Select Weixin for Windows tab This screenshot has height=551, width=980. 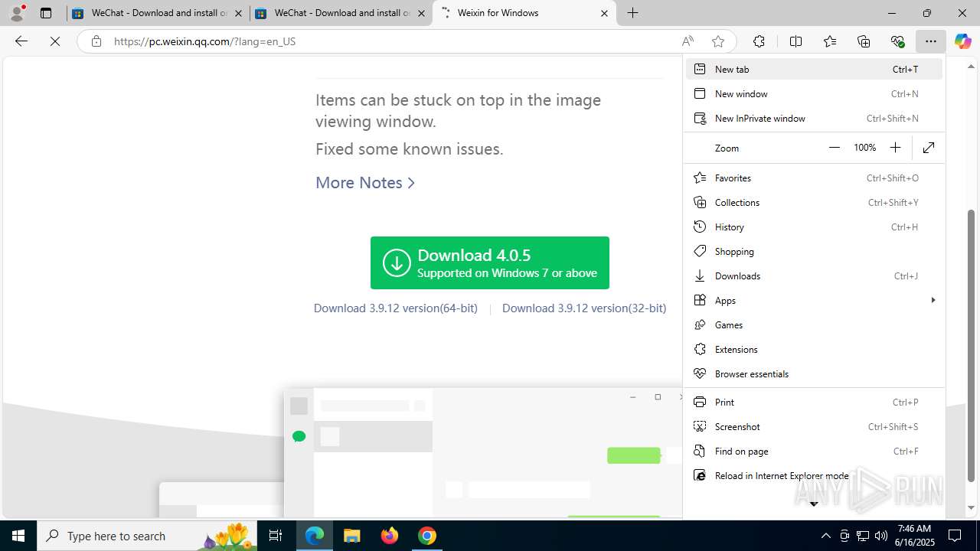point(524,13)
